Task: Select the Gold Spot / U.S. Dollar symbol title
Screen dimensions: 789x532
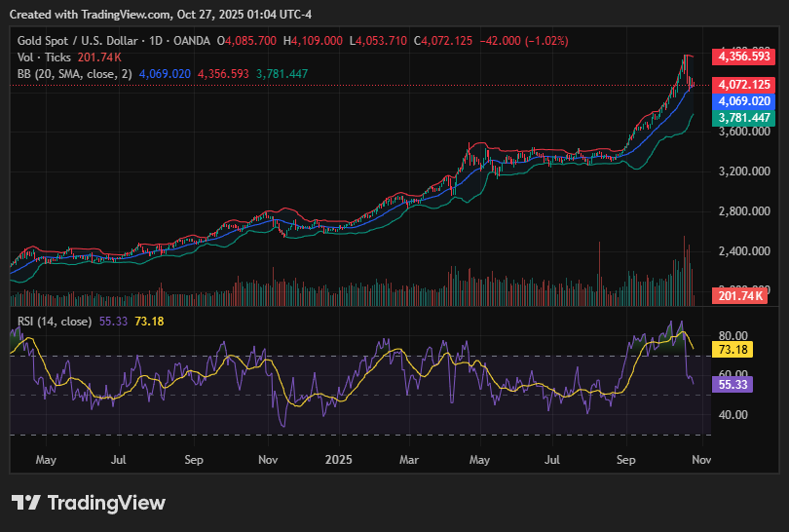Action: [78, 41]
